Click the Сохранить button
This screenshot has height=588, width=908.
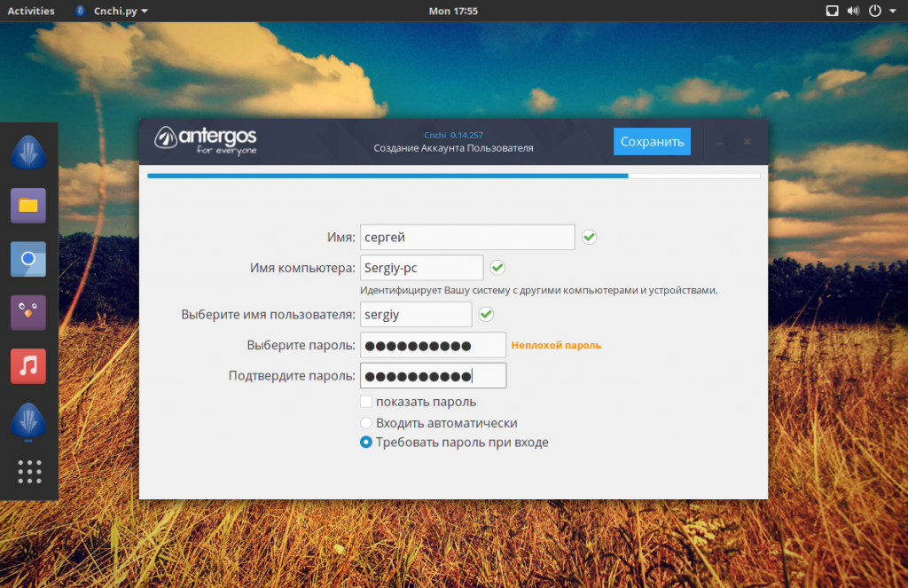pos(652,141)
